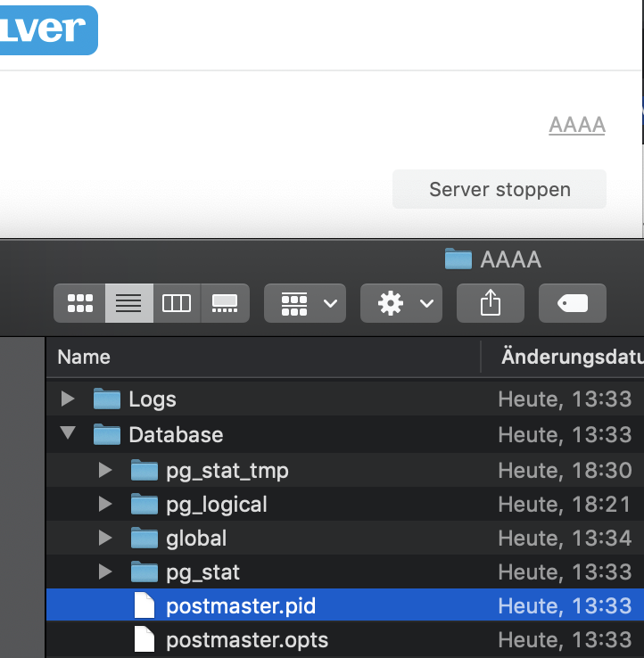
Task: Expand the pg_logical folder triangle
Action: pos(105,504)
